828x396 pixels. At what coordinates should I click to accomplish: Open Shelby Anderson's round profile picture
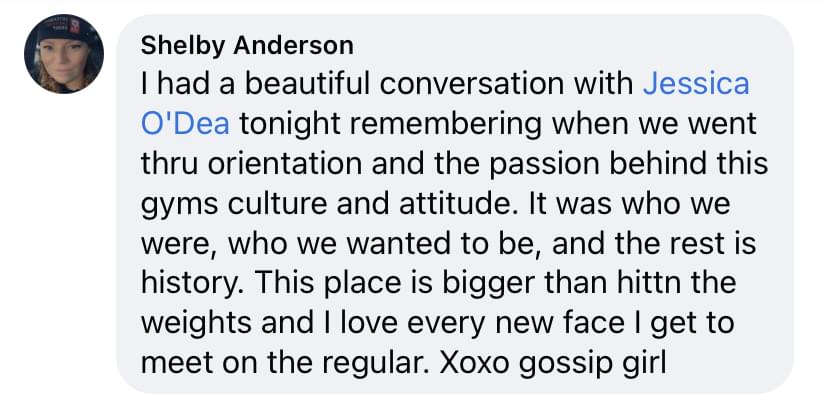(x=64, y=54)
